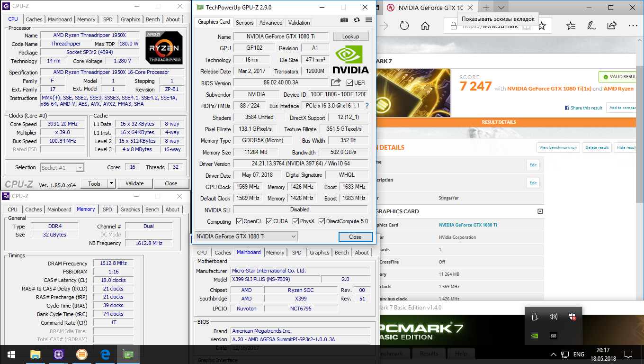644x364 pixels.
Task: Toggle PhysX checkbox
Action: coord(296,221)
